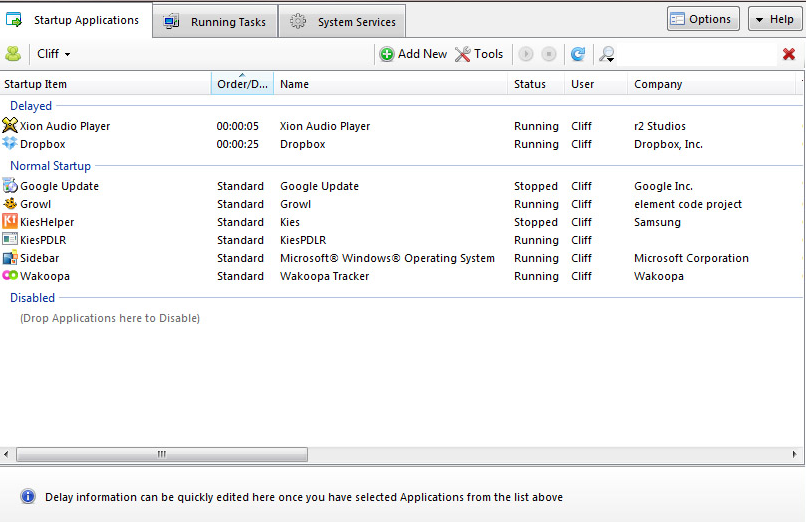Click Microsoft Corporation company cell
The width and height of the screenshot is (806, 522).
691,258
